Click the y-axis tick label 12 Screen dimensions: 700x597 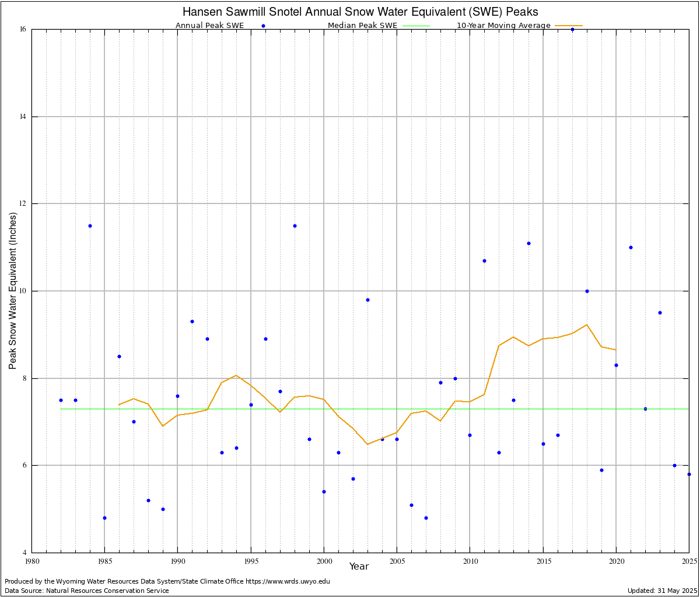click(x=23, y=203)
